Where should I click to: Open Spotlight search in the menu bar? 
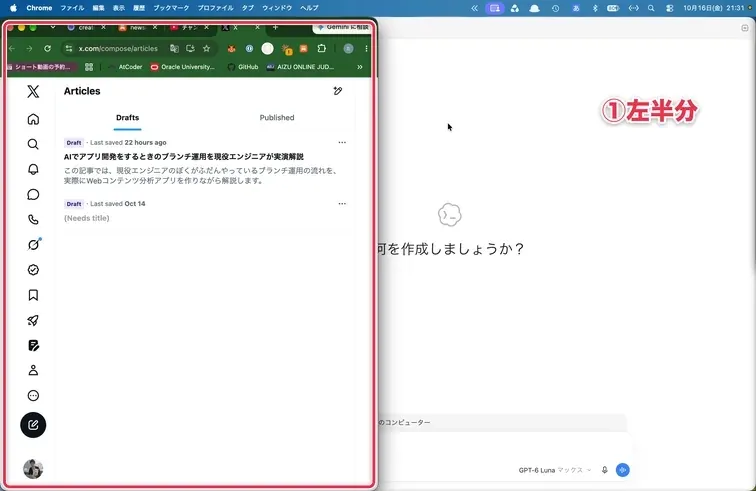coord(651,8)
